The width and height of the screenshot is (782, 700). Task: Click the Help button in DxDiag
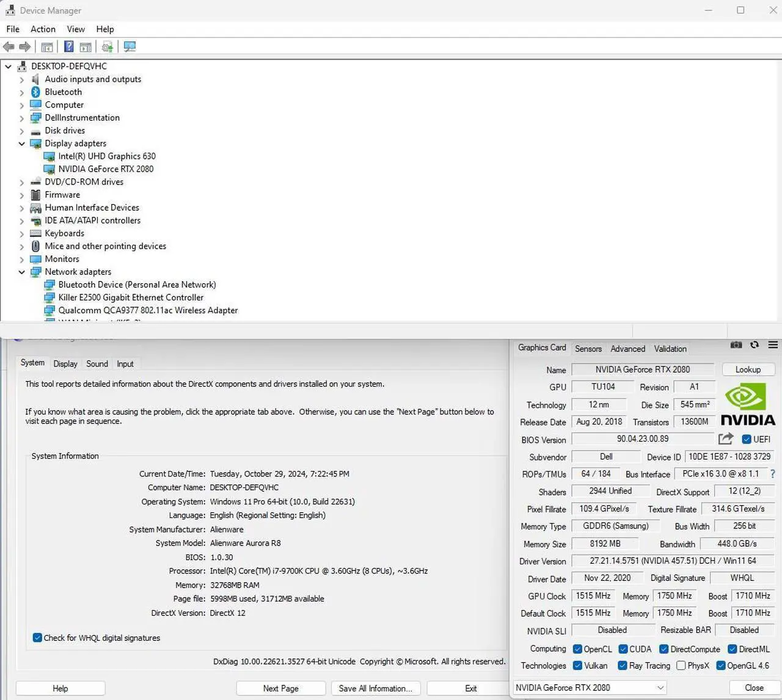(60, 688)
